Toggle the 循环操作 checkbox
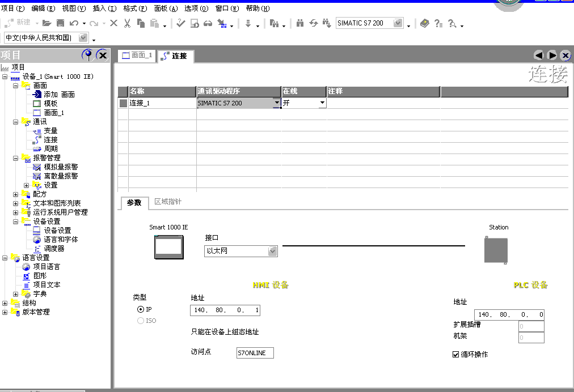 tap(456, 355)
